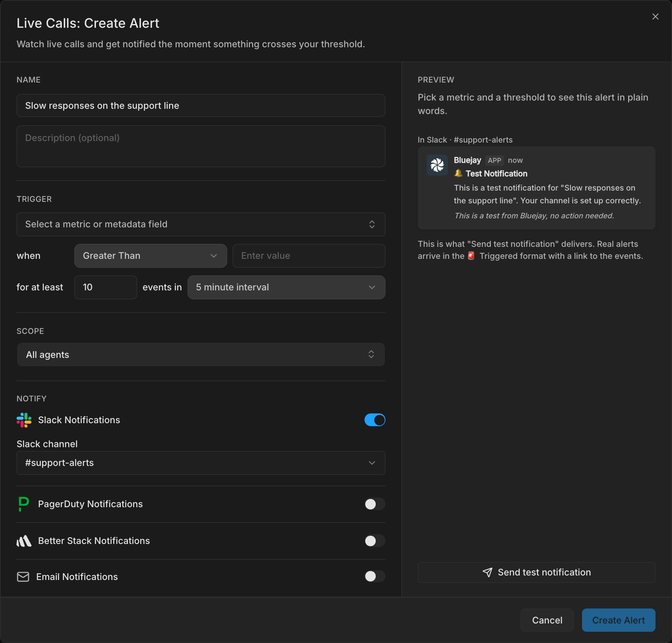Click the APP badge next to Bluejay
The height and width of the screenshot is (643, 672).
494,160
